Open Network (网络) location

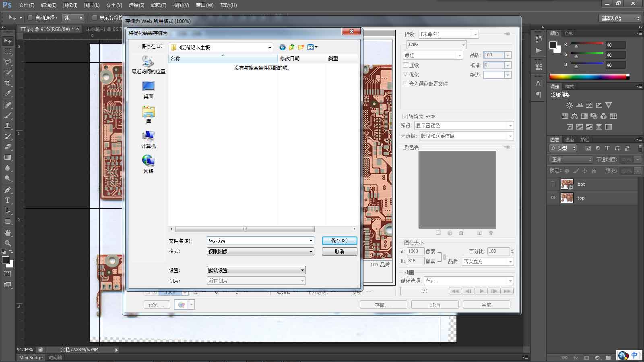tap(149, 165)
